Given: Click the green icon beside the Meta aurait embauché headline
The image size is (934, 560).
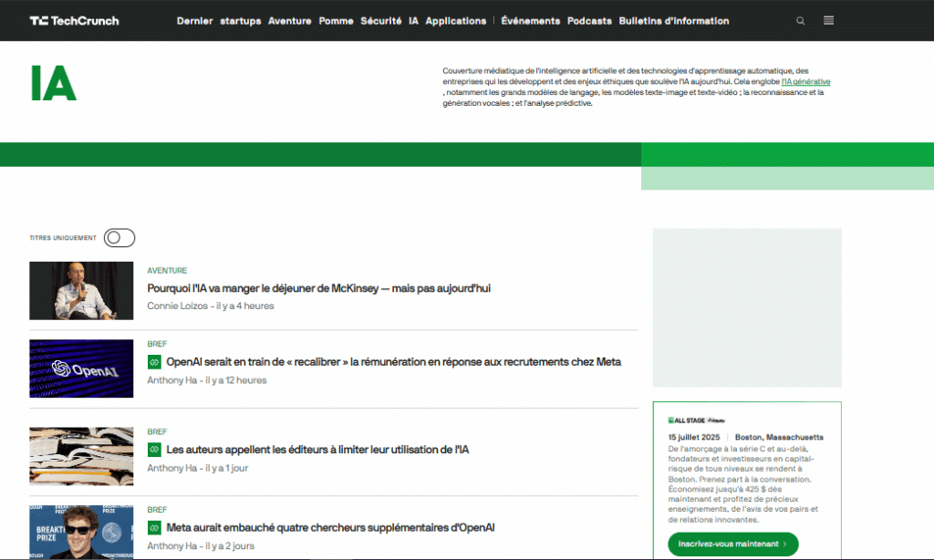Looking at the screenshot, I should pyautogui.click(x=154, y=527).
